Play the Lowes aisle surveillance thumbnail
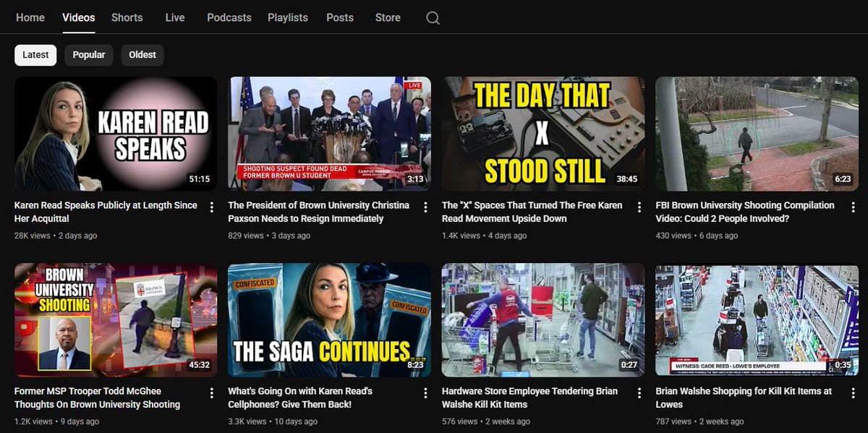The height and width of the screenshot is (433, 868). point(757,320)
